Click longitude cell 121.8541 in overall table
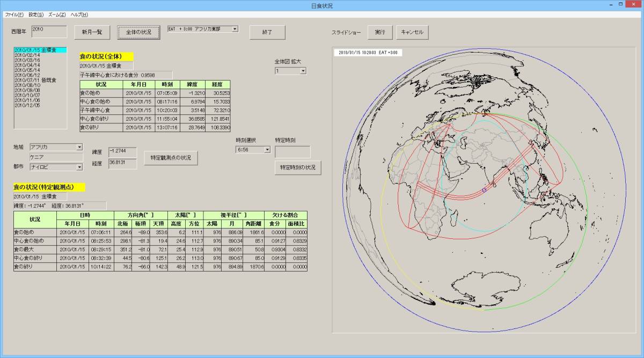The image size is (644, 358). pos(217,119)
